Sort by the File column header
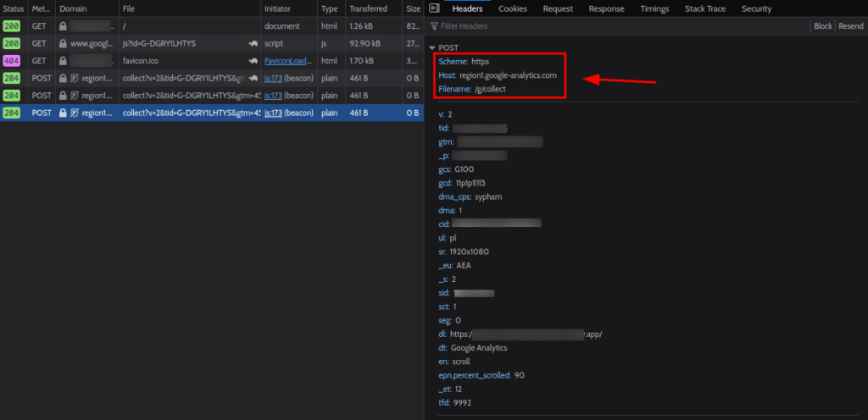868x420 pixels. point(189,8)
